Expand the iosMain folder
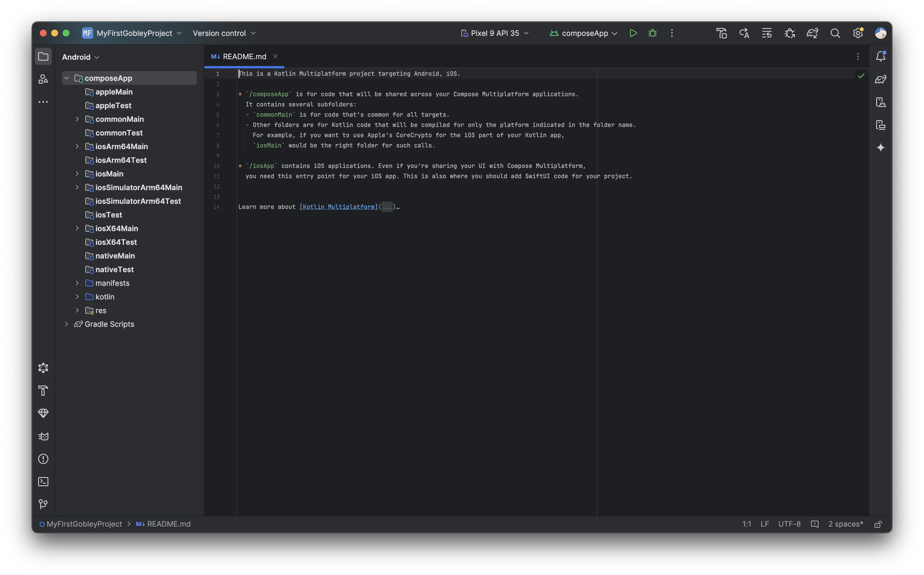 pyautogui.click(x=77, y=174)
